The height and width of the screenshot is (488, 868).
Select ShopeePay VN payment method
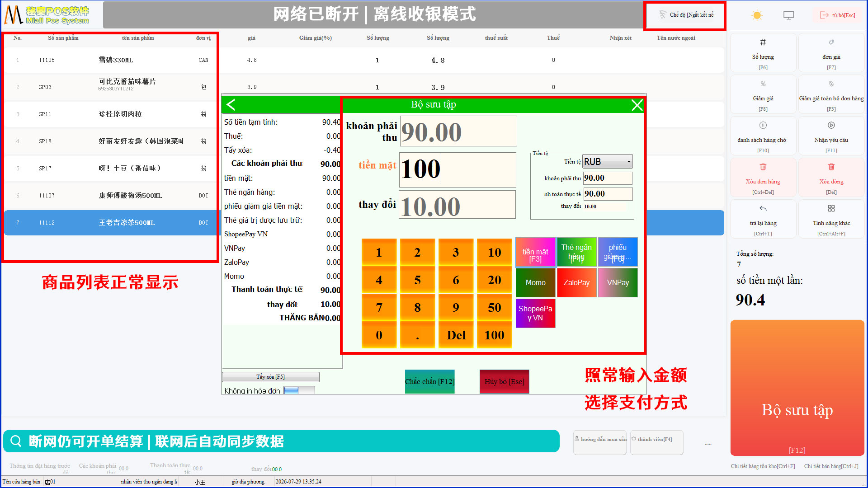point(535,313)
